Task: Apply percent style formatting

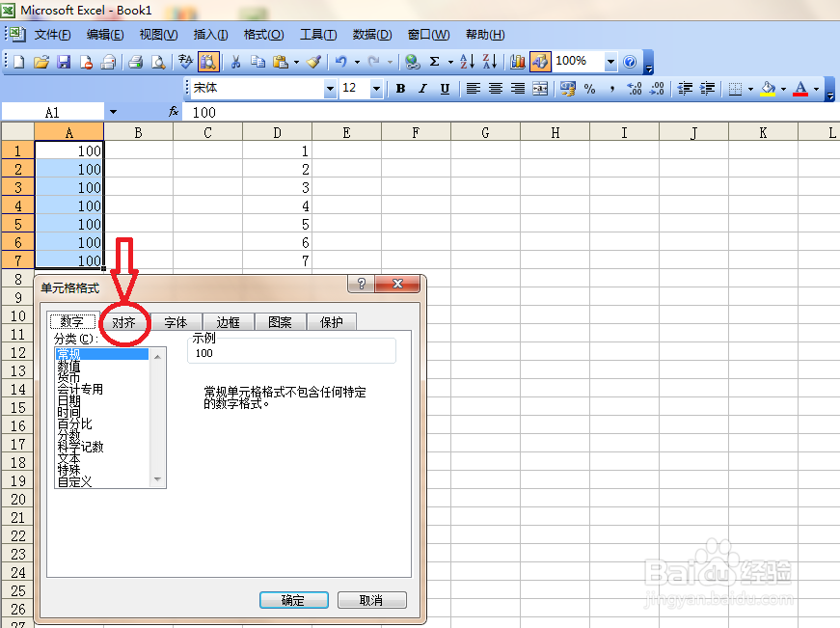Action: (x=589, y=88)
